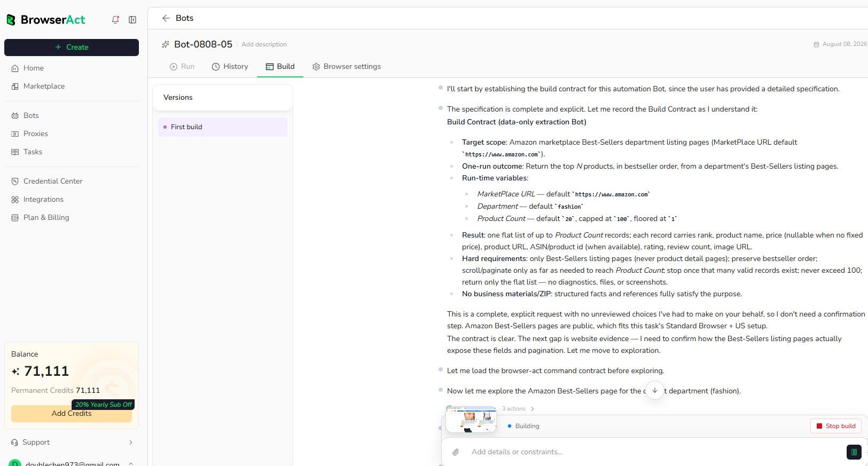Open Plan & Billing

46,217
